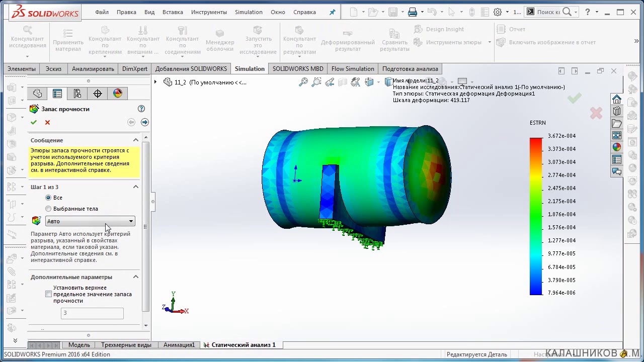Confirm with the green checkmark in Запас прочности
Image resolution: width=644 pixels, height=362 pixels.
coord(34,122)
